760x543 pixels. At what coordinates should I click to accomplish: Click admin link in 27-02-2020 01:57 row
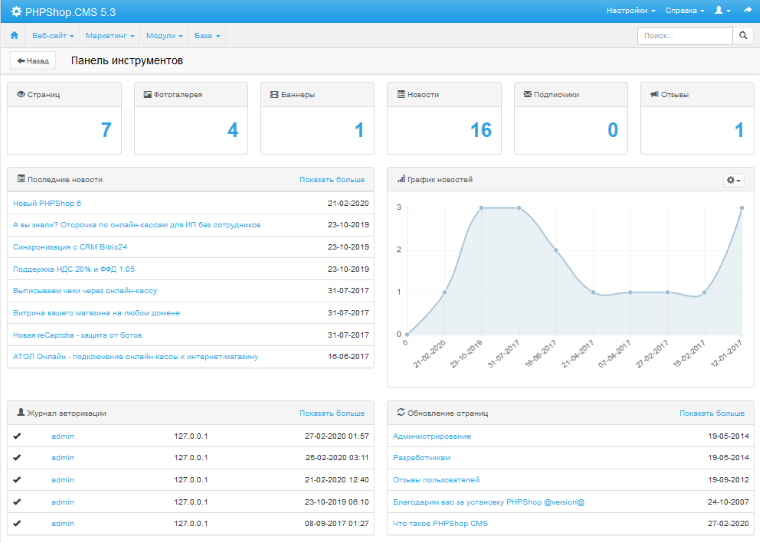63,436
